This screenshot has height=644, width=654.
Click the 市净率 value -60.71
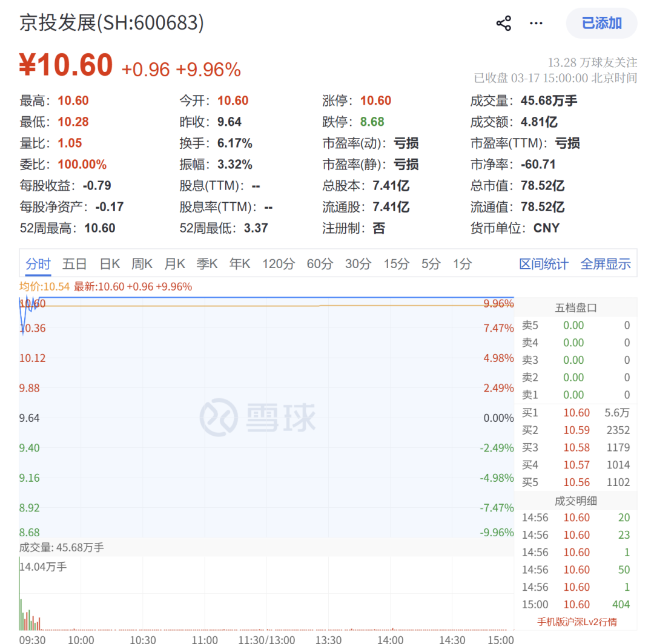pyautogui.click(x=538, y=164)
